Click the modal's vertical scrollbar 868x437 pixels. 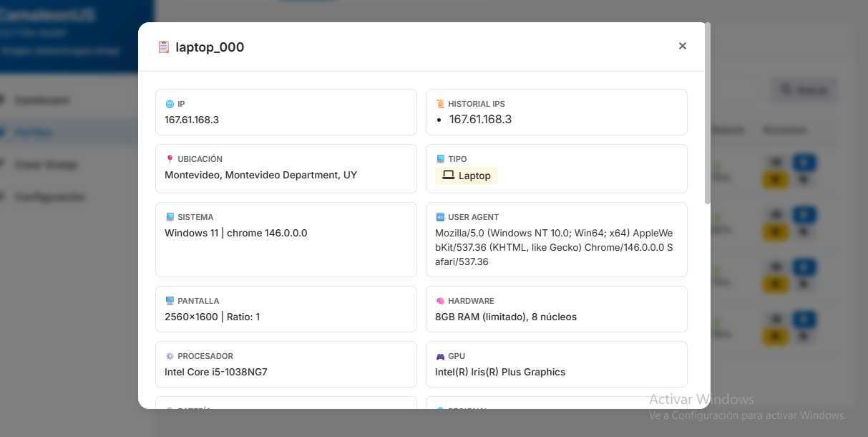coord(708,115)
